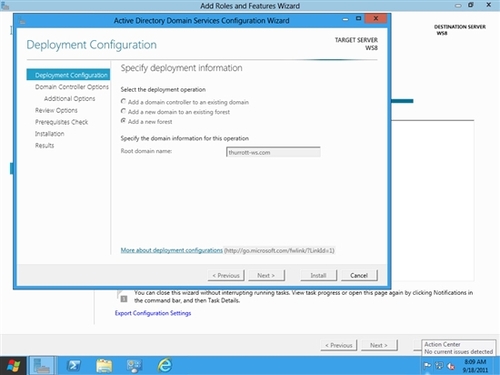This screenshot has width=500, height=375.
Task: Open the Windows Start button
Action: [13, 366]
